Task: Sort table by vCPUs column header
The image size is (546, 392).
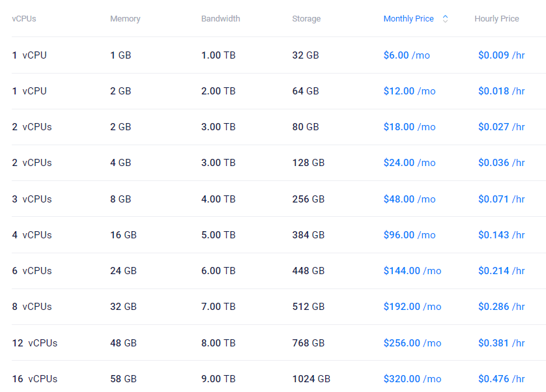Action: click(x=24, y=19)
